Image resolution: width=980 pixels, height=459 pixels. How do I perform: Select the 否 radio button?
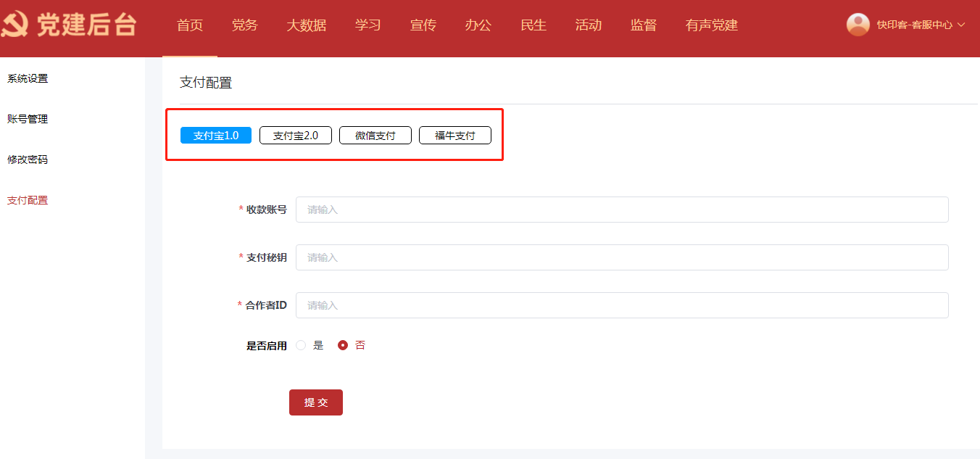[343, 345]
